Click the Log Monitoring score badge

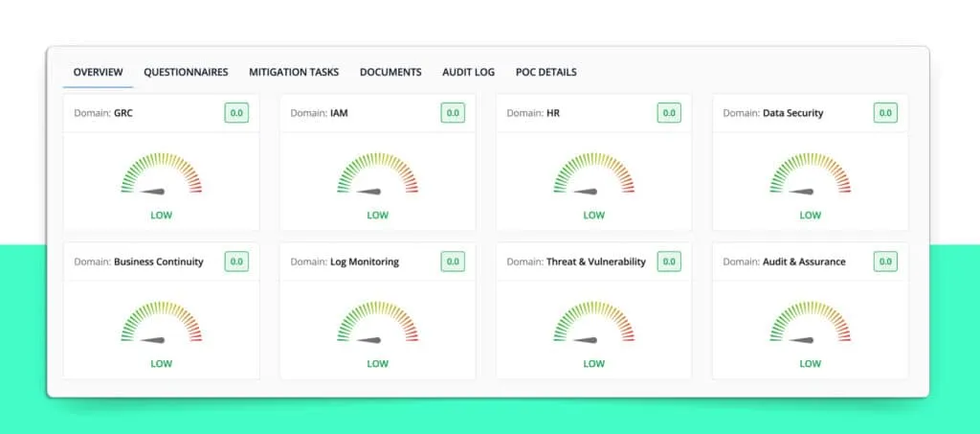[x=453, y=262]
